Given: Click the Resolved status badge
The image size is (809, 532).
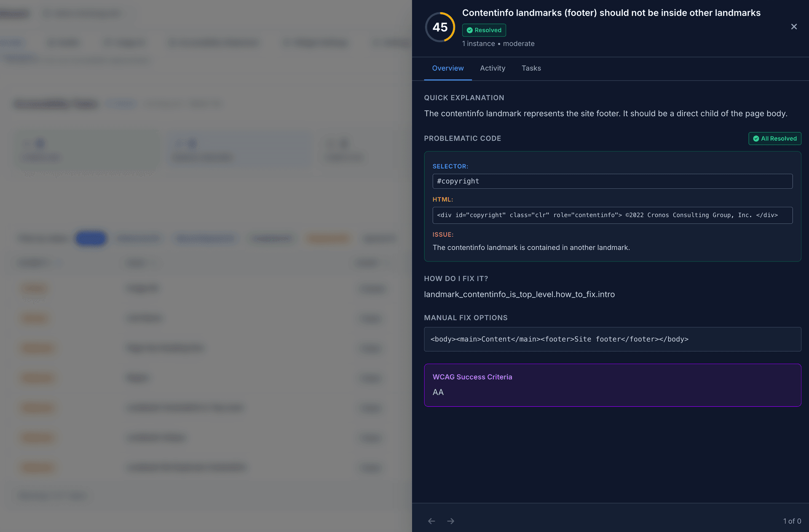Looking at the screenshot, I should coord(484,30).
